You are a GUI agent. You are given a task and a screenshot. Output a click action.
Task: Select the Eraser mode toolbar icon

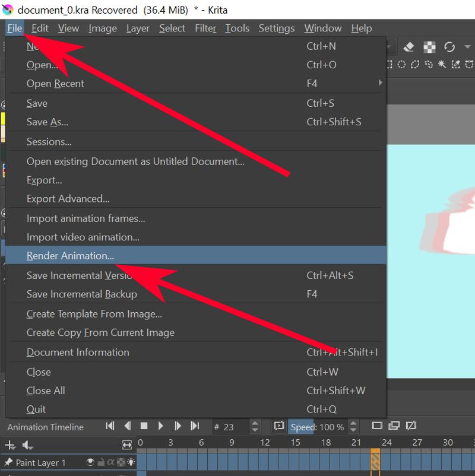point(408,47)
